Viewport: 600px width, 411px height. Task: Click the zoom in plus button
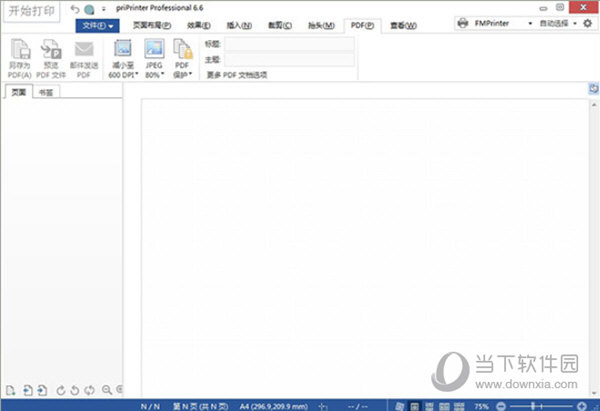582,406
